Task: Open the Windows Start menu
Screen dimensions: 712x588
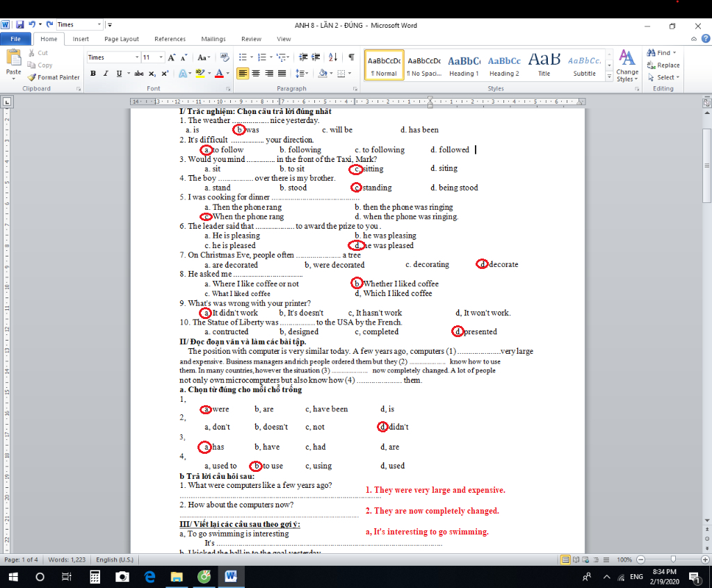Action: click(13, 577)
